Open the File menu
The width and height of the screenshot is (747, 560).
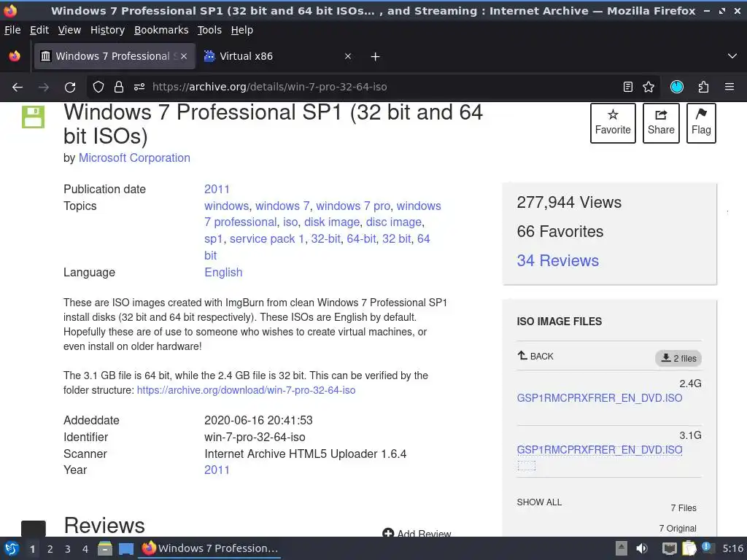pyautogui.click(x=12, y=30)
